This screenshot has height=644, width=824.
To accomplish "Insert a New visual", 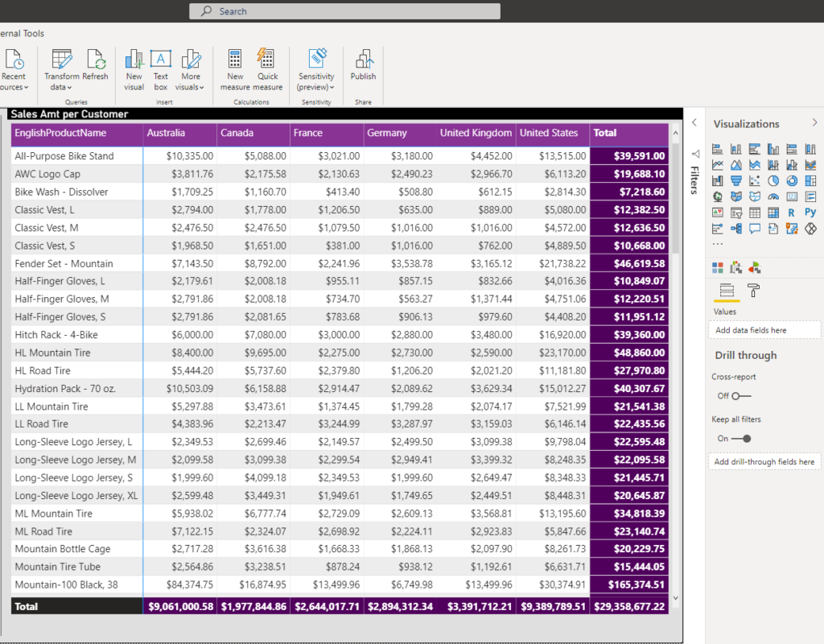I will [x=134, y=70].
